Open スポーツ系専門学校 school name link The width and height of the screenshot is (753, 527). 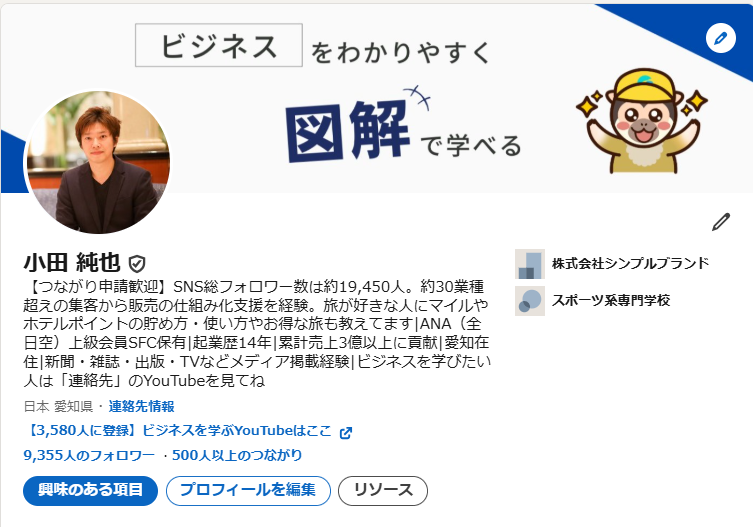(611, 301)
